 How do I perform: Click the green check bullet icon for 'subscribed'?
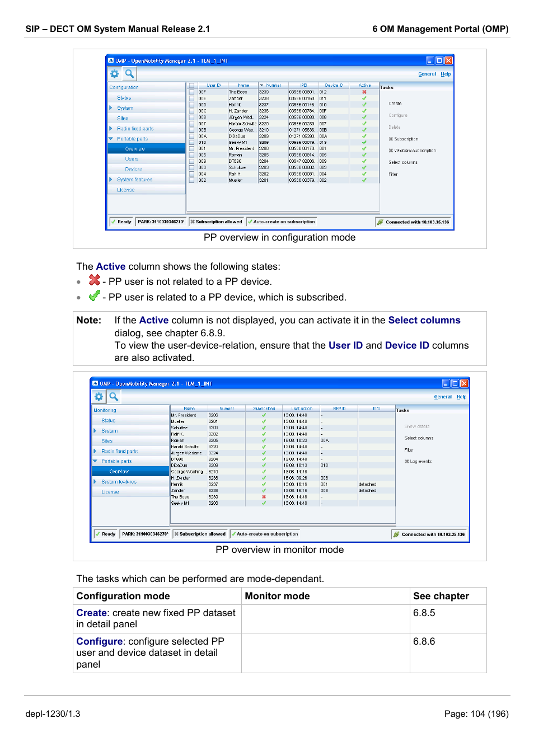point(95,295)
